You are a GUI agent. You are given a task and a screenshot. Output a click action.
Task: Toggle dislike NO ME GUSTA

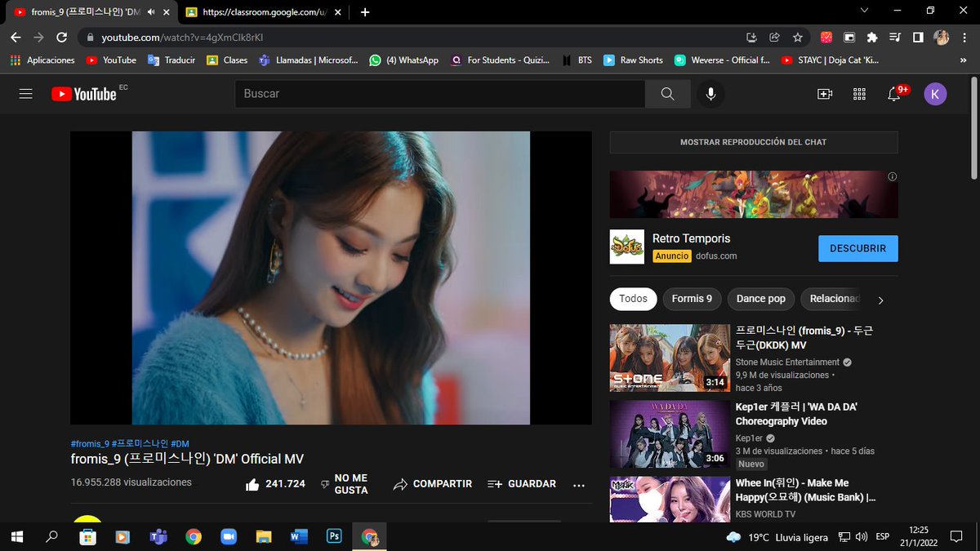click(344, 484)
